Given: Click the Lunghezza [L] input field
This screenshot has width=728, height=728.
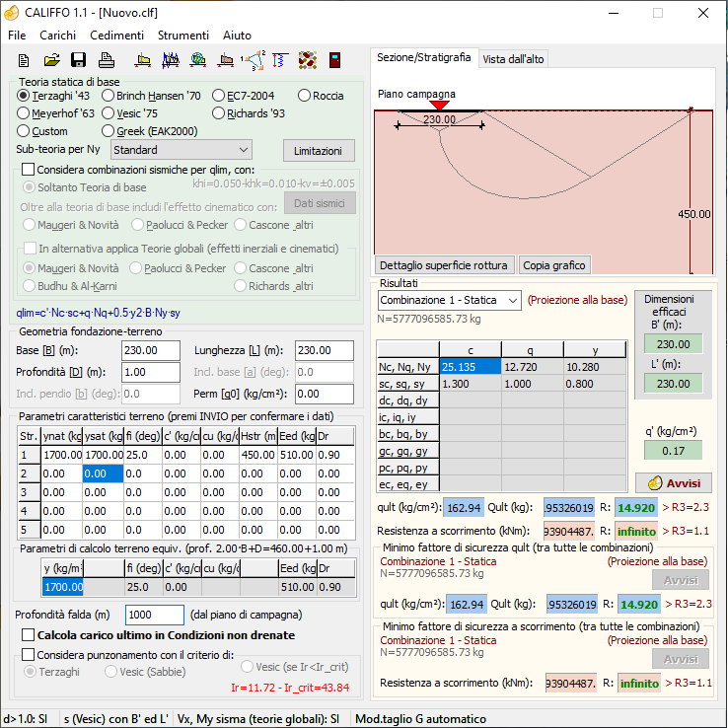Looking at the screenshot, I should pos(325,350).
